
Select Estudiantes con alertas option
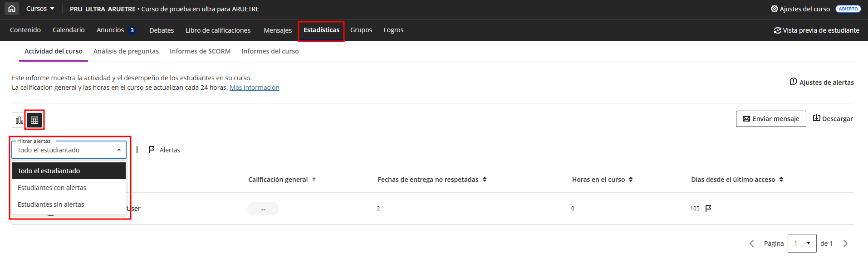pos(52,188)
